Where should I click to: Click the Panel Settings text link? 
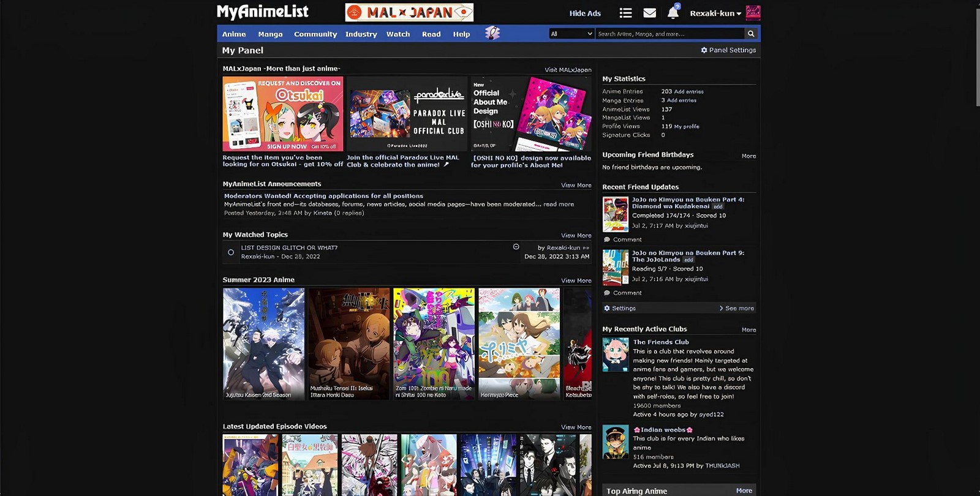(x=733, y=50)
